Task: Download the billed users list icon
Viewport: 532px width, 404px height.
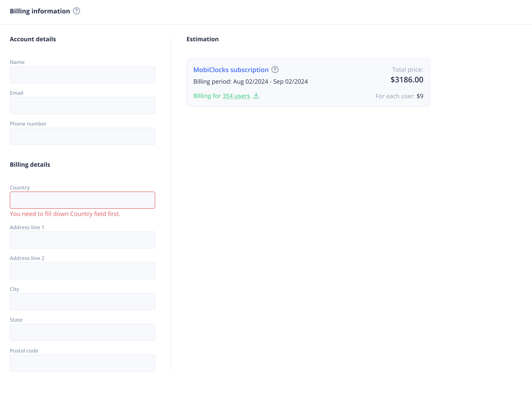Action: 256,95
